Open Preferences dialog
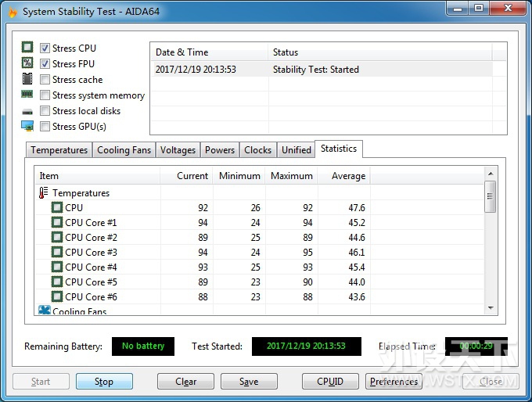Screen dimensions: 532x402 (394, 382)
